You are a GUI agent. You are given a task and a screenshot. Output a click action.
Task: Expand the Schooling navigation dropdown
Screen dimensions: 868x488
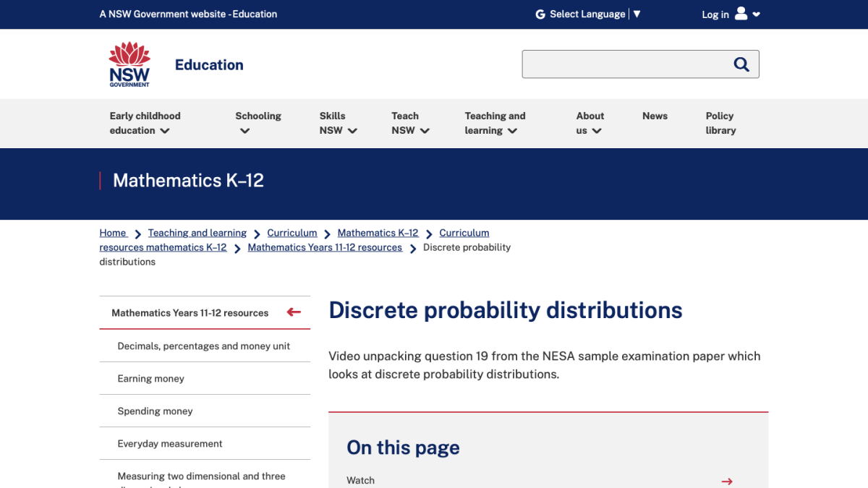243,131
